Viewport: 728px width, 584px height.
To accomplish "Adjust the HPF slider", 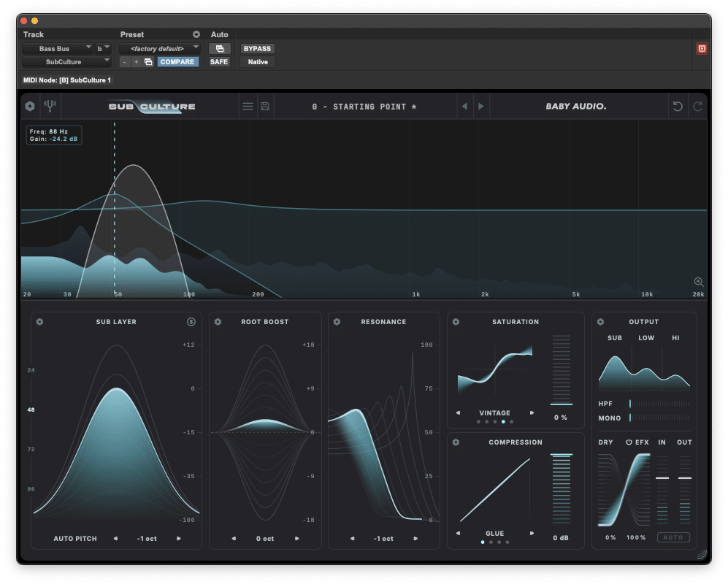I will (660, 404).
